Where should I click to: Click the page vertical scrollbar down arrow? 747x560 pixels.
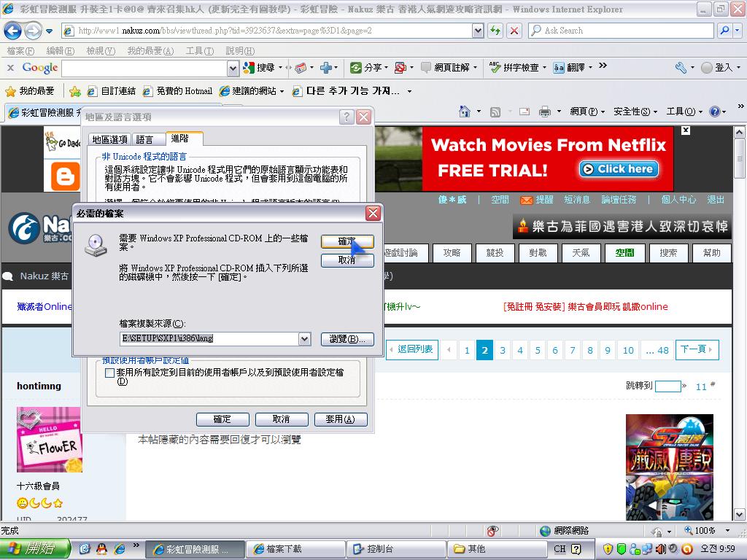(740, 514)
